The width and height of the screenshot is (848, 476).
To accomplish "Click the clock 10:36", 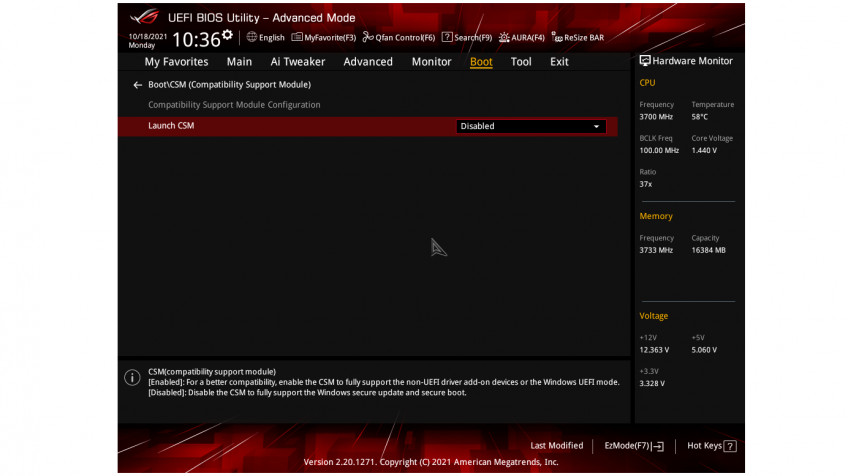I will pyautogui.click(x=196, y=39).
